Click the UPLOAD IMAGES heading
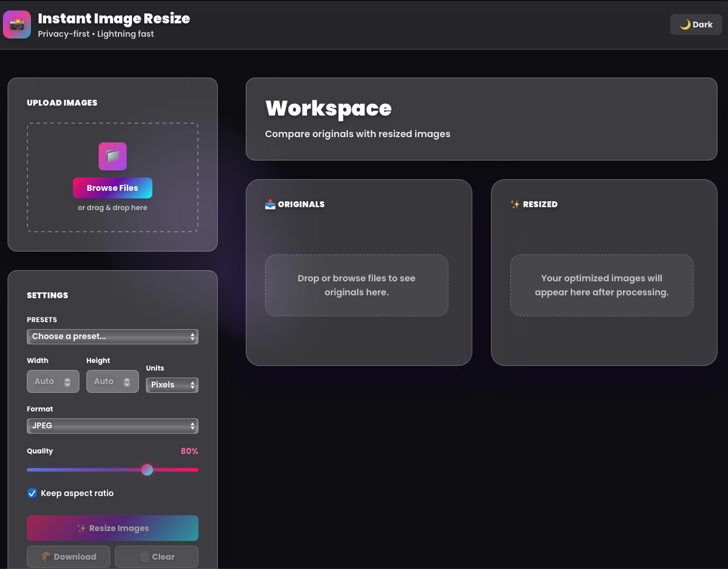This screenshot has width=728, height=569. 62,103
